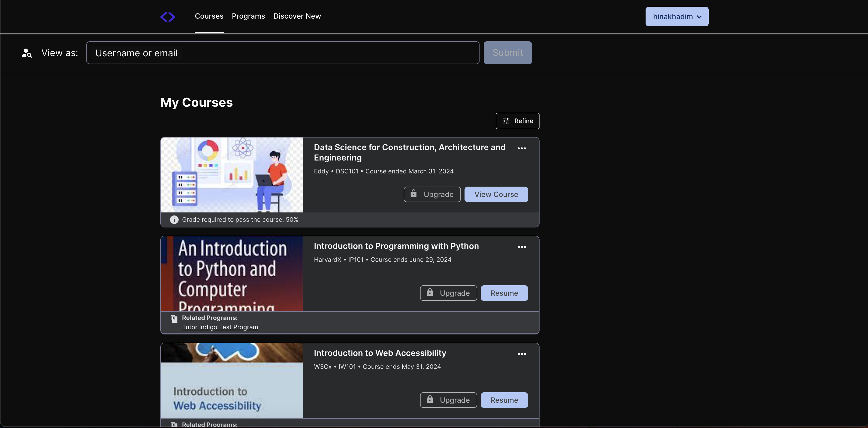Click Submit button for View as field
868x428 pixels.
(x=508, y=52)
